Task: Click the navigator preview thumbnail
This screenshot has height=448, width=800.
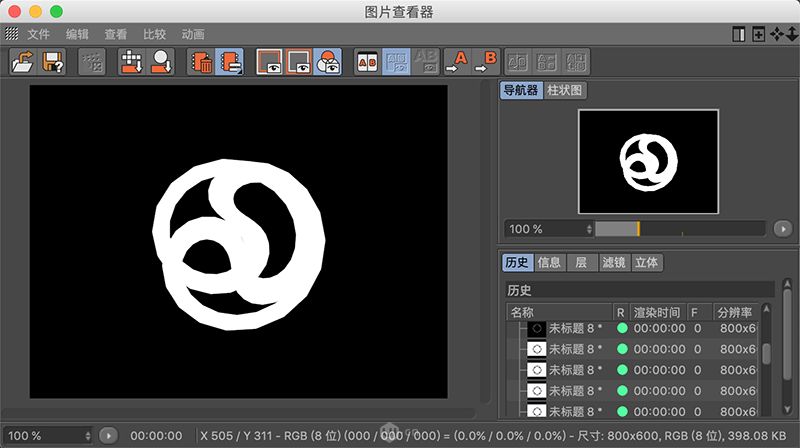Action: (x=648, y=160)
